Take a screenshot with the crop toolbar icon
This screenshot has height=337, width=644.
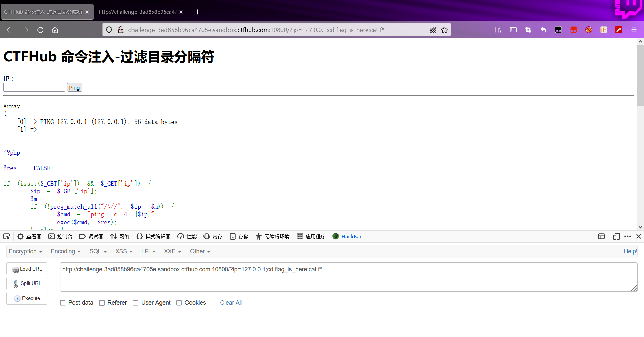pos(528,30)
